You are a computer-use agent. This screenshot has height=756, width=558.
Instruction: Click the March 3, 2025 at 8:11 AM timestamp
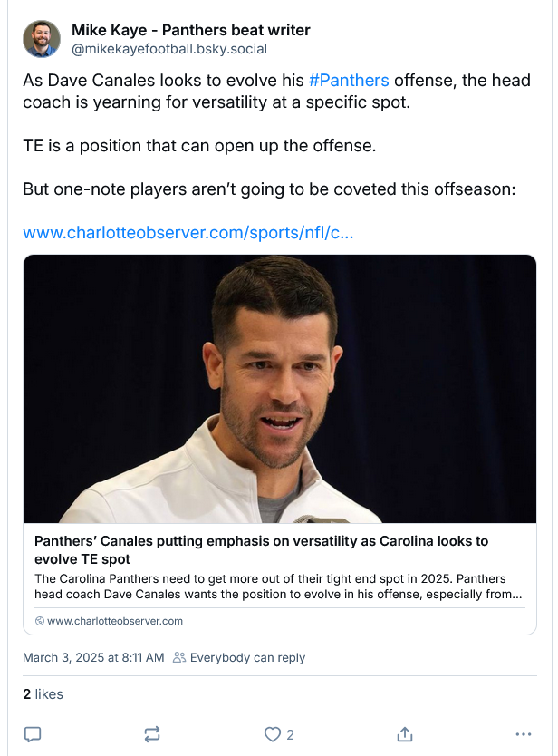tap(93, 657)
